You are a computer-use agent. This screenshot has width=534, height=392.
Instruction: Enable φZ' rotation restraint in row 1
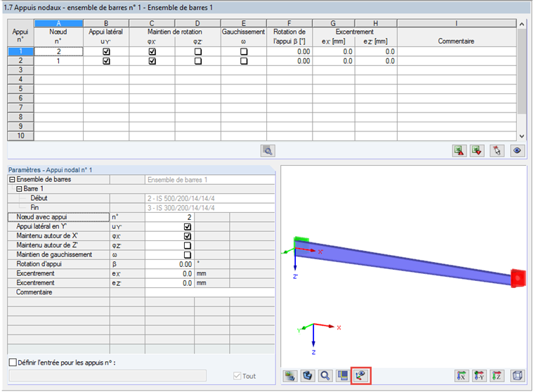(x=198, y=51)
